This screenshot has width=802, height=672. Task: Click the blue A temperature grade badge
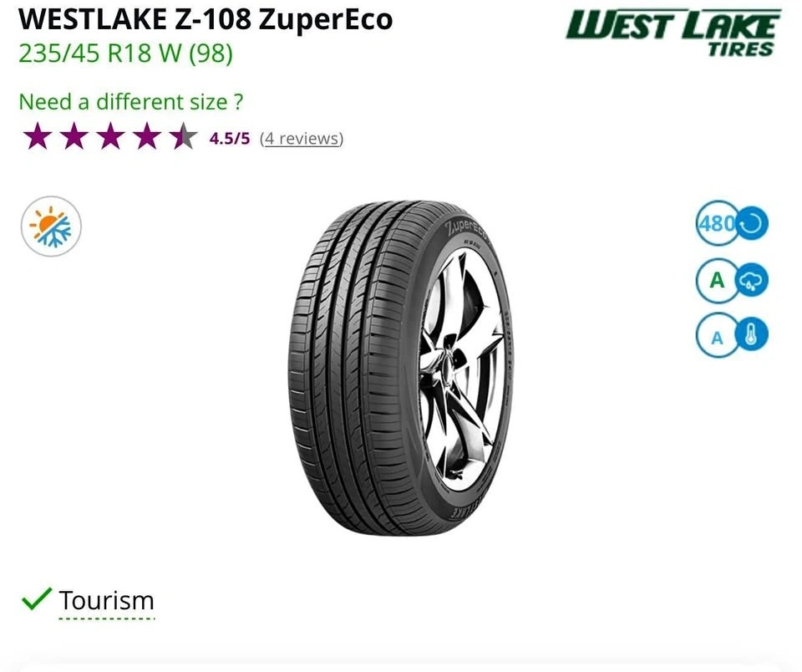(x=717, y=338)
